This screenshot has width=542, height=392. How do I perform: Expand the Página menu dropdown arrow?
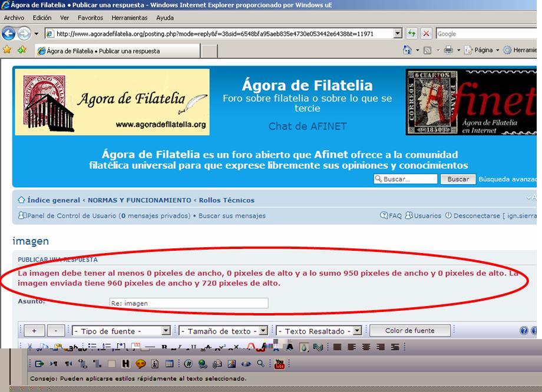click(x=497, y=51)
